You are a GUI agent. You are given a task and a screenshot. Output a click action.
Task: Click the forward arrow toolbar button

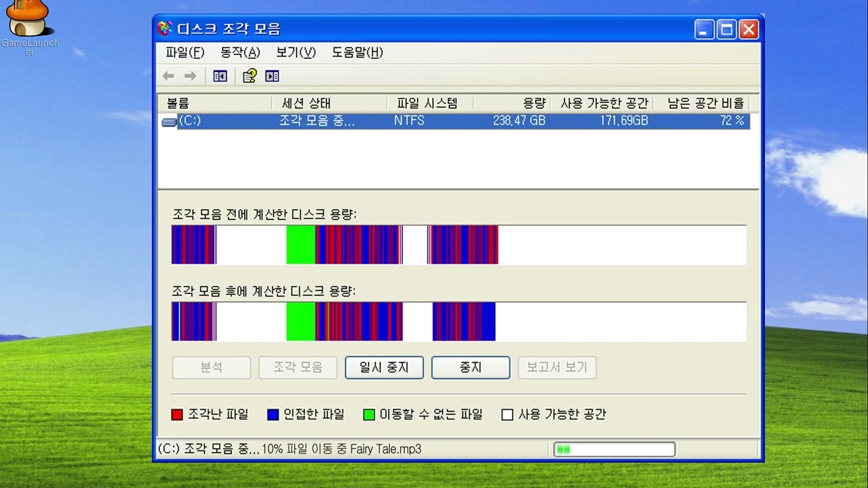click(191, 76)
